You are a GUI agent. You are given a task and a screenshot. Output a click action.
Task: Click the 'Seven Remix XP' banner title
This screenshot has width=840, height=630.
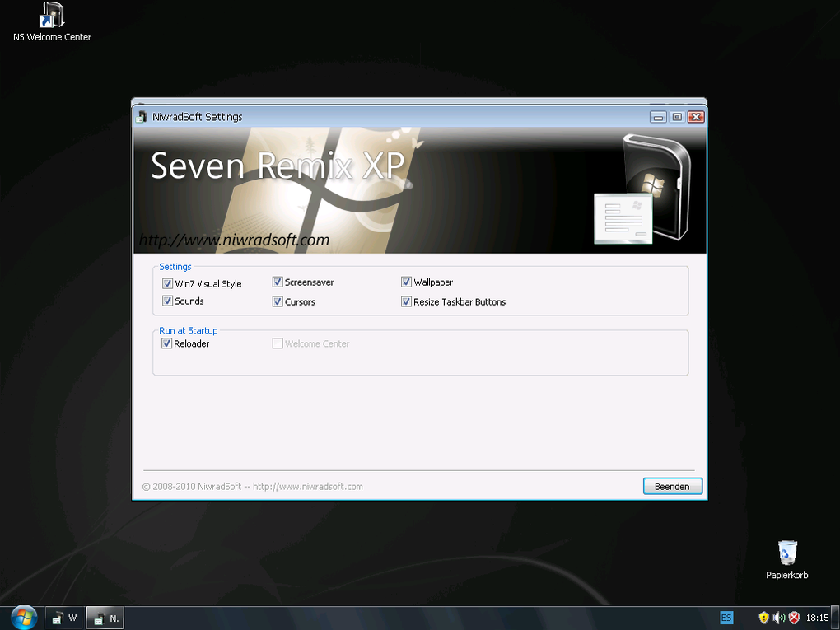coord(278,165)
